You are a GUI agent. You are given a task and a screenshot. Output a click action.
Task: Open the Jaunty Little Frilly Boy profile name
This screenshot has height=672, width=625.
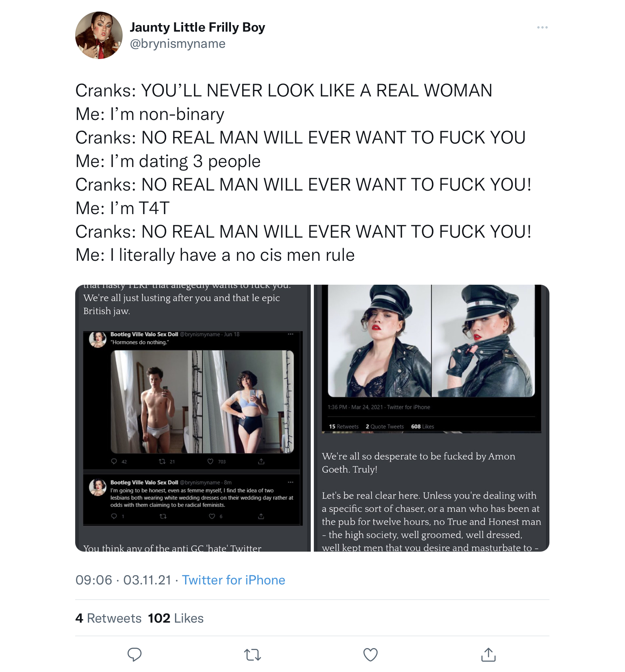tap(197, 27)
